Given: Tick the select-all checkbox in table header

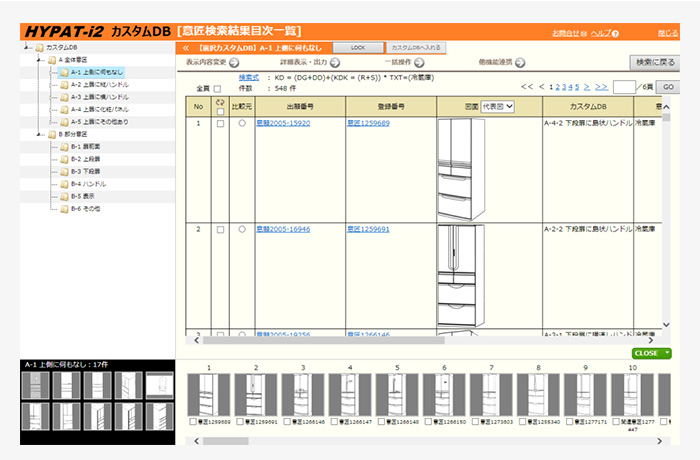Looking at the screenshot, I should [220, 112].
